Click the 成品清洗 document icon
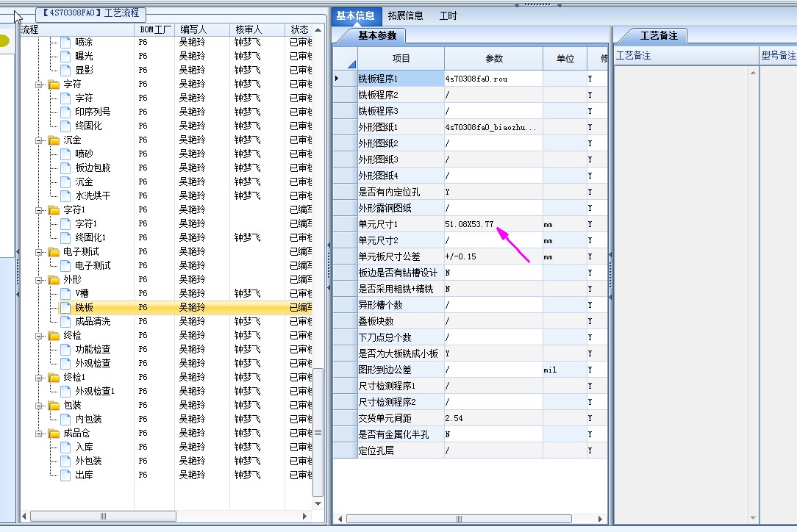 point(65,322)
